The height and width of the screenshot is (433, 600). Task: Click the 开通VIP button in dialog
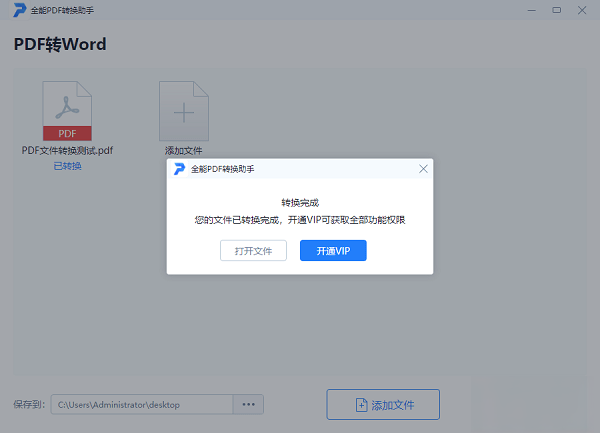tap(333, 251)
